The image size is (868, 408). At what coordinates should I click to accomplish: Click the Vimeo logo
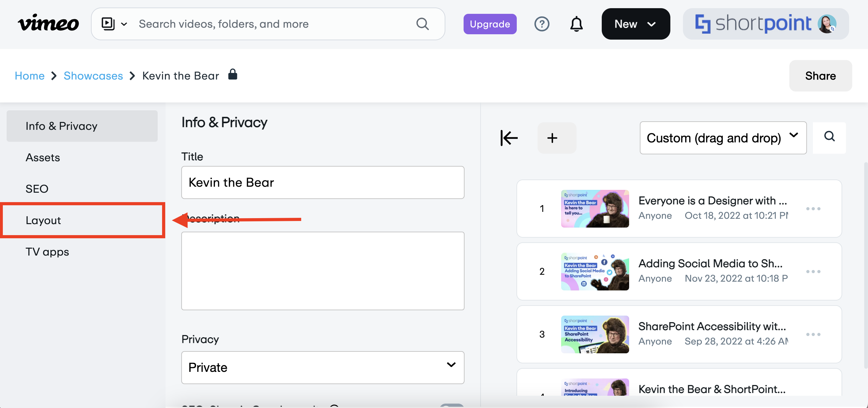point(48,24)
